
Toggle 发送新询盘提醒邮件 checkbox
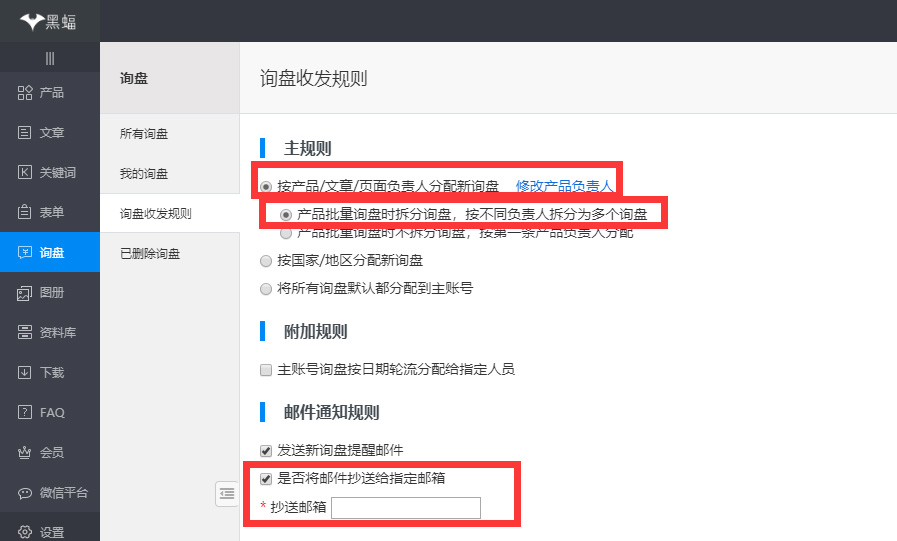(266, 450)
